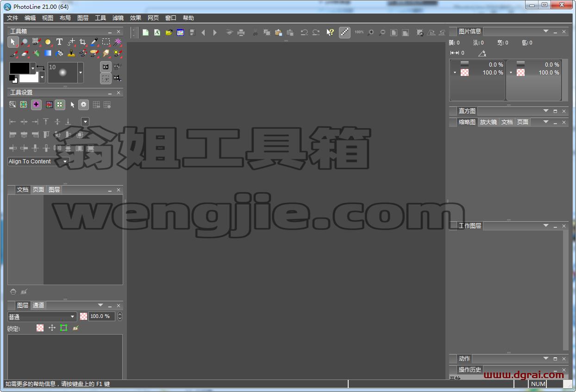Viewport: 576px width, 392px height.
Task: Click the scissors cut icon
Action: (255, 32)
